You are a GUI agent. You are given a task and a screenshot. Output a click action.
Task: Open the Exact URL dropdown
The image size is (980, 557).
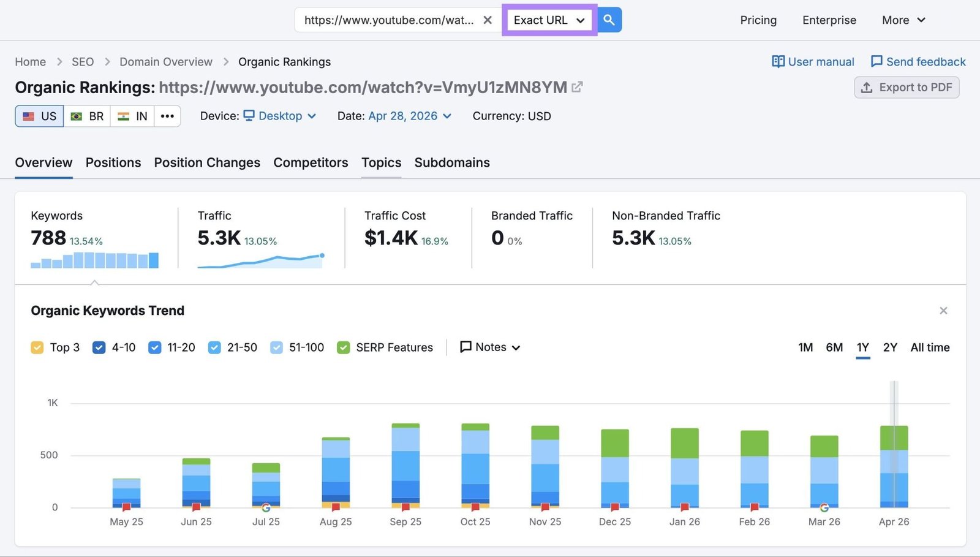(x=549, y=20)
